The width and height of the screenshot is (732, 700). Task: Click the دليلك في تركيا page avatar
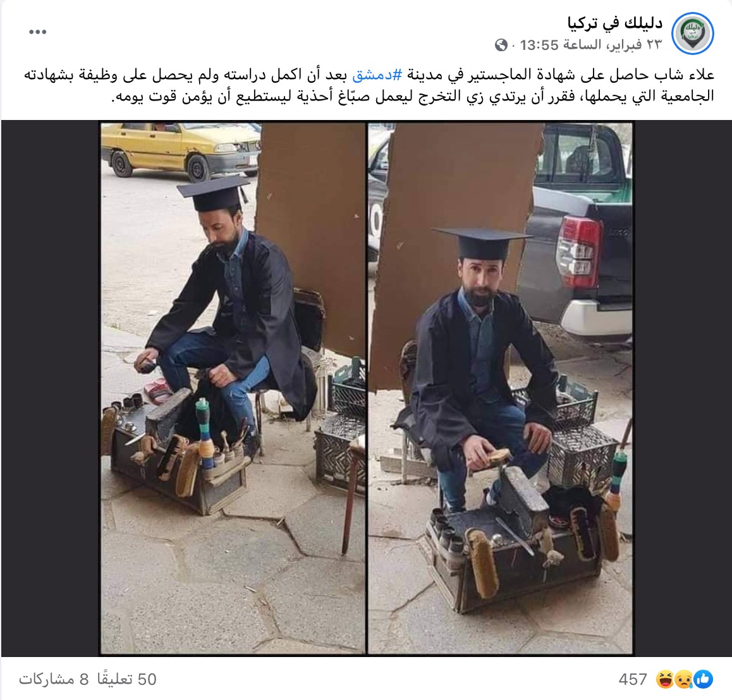tap(692, 33)
